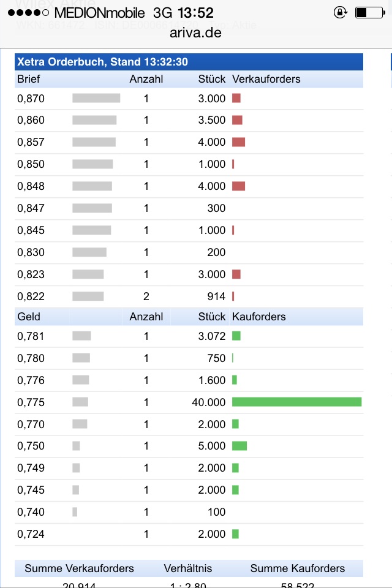Tap the rotation lock icon
This screenshot has width=392, height=588.
pyautogui.click(x=341, y=12)
